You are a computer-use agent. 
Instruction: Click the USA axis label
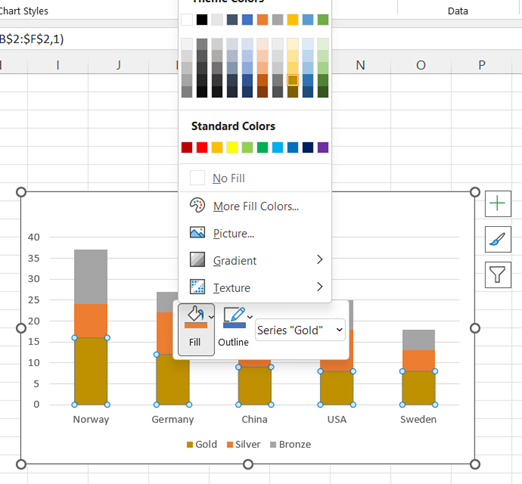(x=337, y=419)
